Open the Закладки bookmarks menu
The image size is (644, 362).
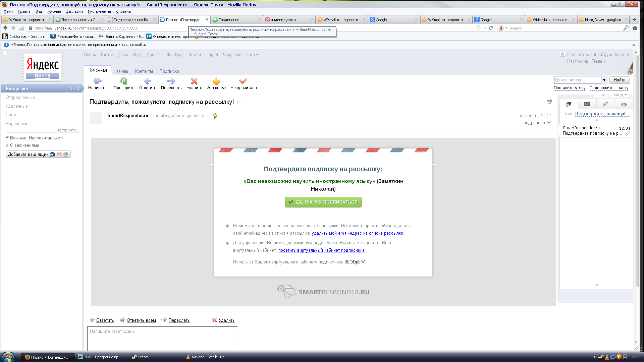[x=74, y=11]
